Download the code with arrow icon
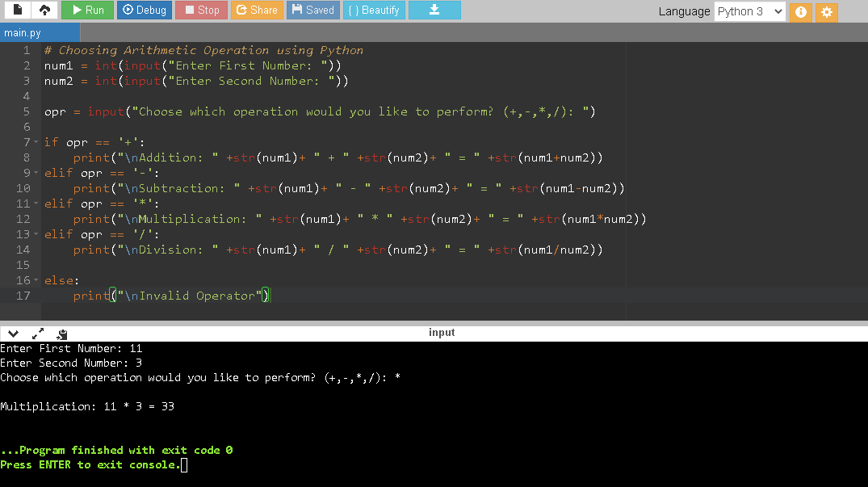Image resolution: width=868 pixels, height=487 pixels. coord(434,10)
